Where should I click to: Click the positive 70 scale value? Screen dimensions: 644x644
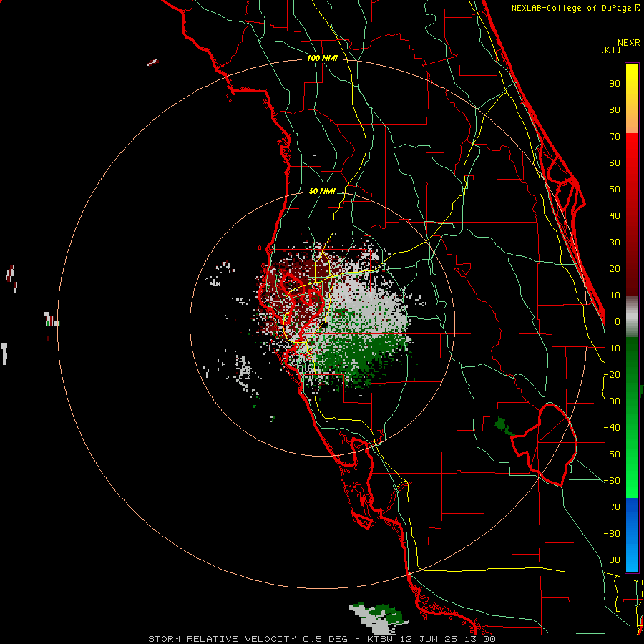[615, 137]
